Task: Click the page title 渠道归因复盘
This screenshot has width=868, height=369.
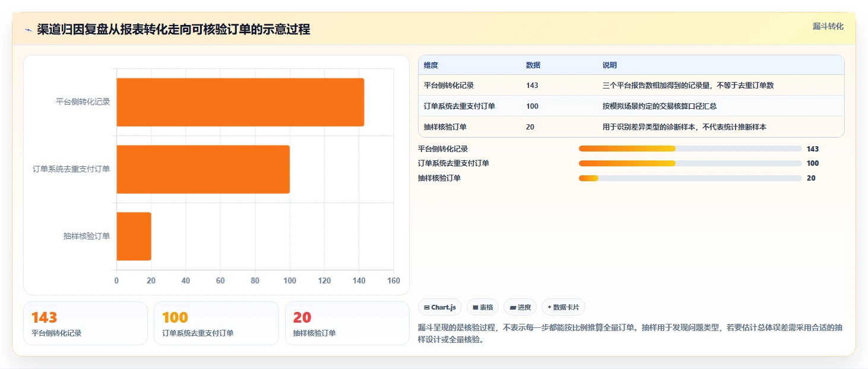Action: pyautogui.click(x=173, y=29)
